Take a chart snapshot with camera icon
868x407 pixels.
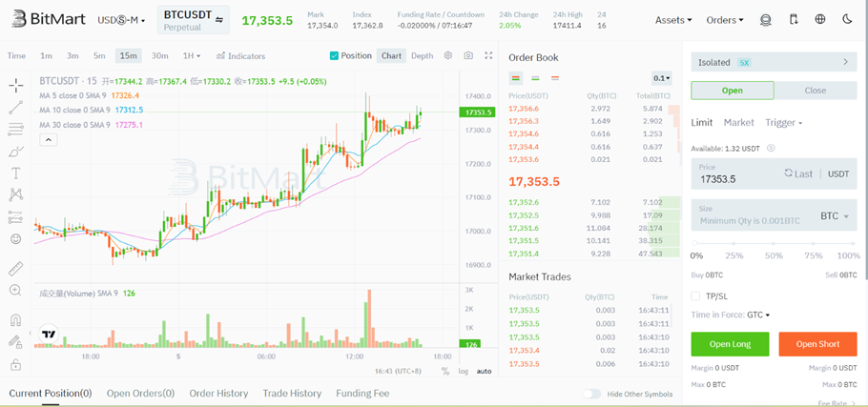coord(468,55)
